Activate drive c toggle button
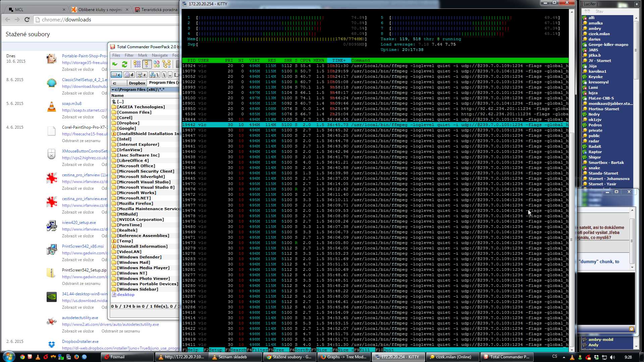 tap(116, 75)
